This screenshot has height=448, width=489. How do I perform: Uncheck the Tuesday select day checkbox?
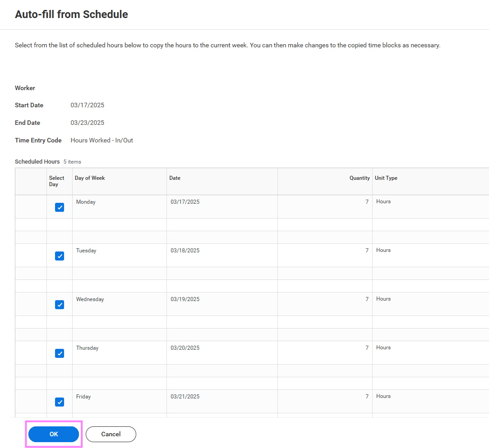pyautogui.click(x=60, y=256)
